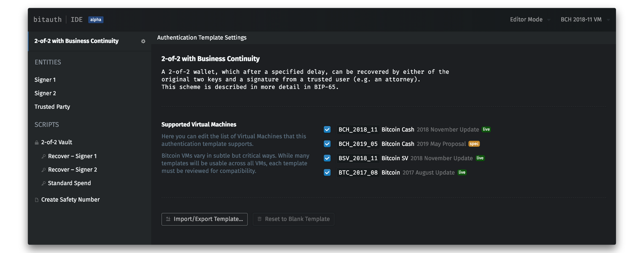
Task: Click the import/export arrows icon
Action: [168, 219]
